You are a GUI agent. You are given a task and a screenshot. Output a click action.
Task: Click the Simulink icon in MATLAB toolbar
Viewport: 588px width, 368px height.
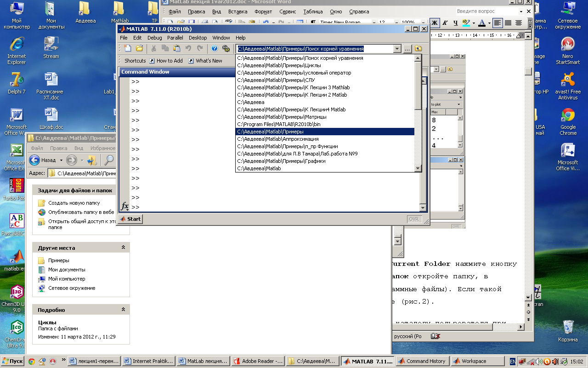pos(226,48)
